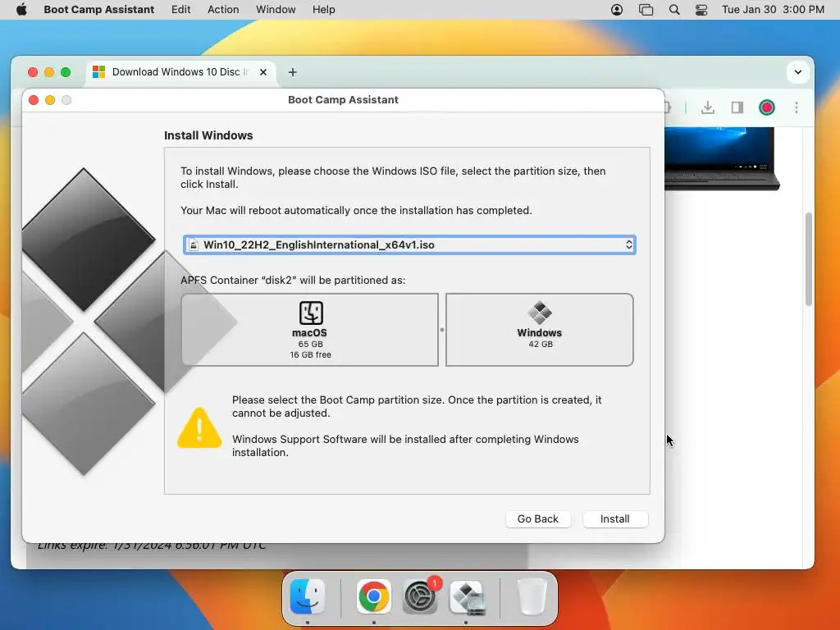840x630 pixels.
Task: Open System Settings from the Dock
Action: coord(420,596)
